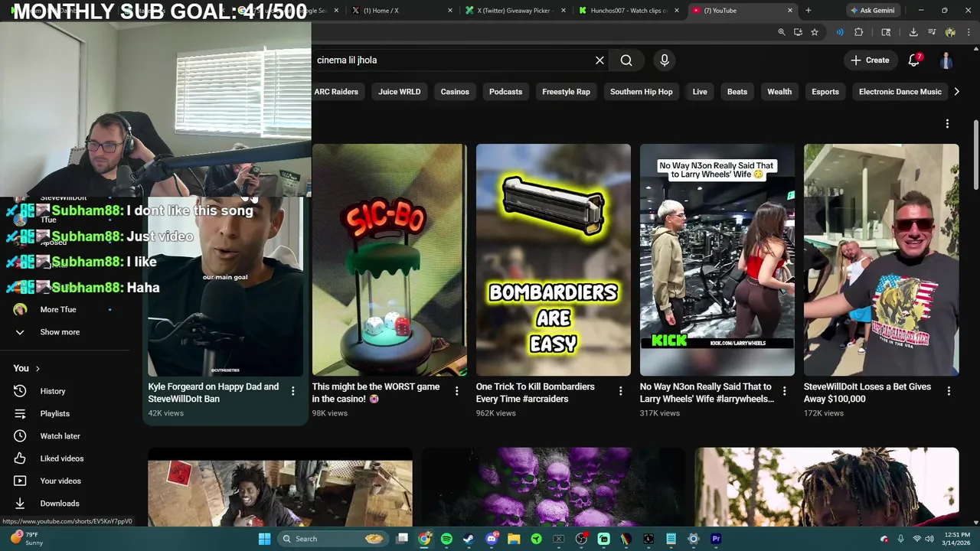980x551 pixels.
Task: Open the options menu for the WORST game short
Action: 456,391
